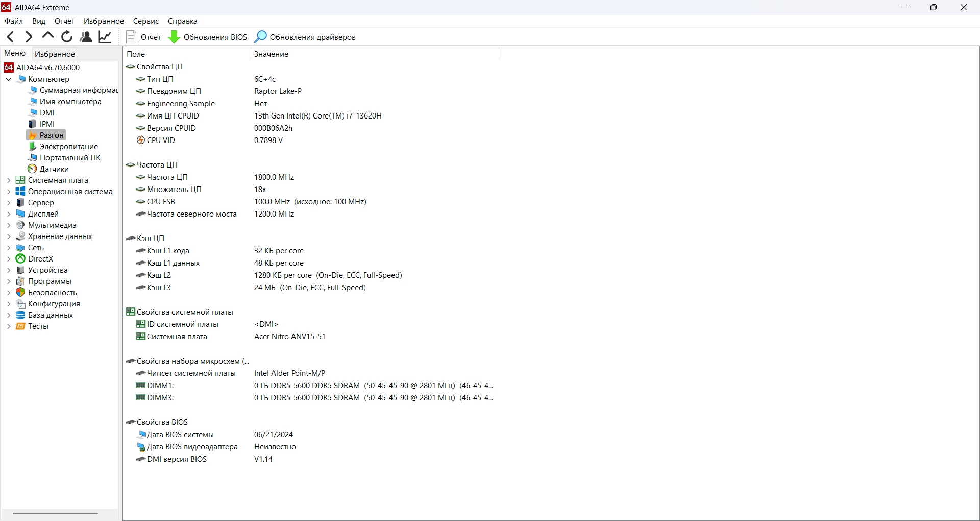Expand the Сервер tree node
980x521 pixels.
click(9, 203)
